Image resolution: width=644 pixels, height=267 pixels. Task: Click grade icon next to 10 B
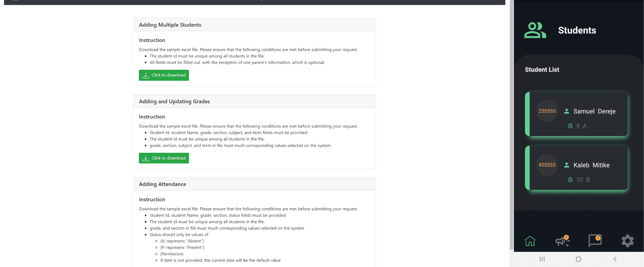pos(570,180)
